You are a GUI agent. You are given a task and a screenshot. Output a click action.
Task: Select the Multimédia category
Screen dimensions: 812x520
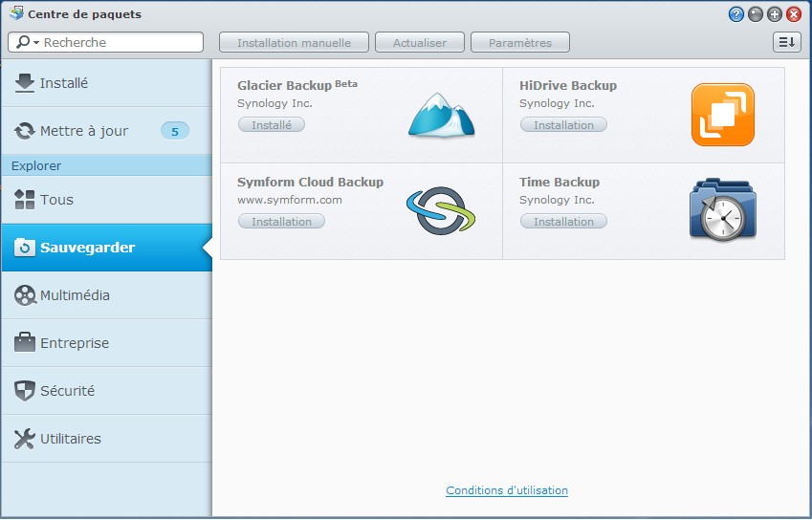click(x=75, y=295)
